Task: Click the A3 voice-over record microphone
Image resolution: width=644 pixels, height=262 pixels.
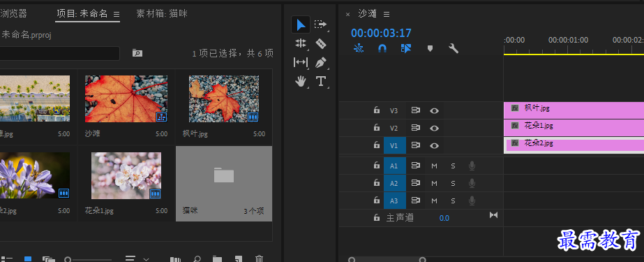Action: [472, 201]
